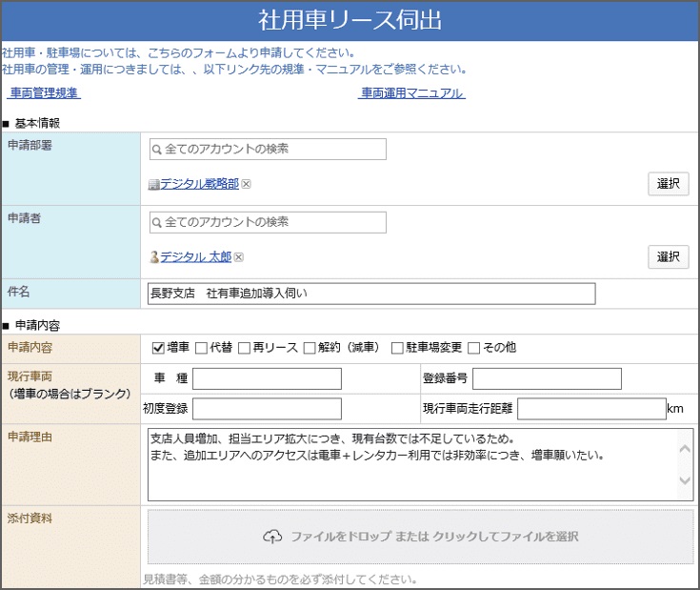Image resolution: width=700 pixels, height=590 pixels.
Task: Uncheck the 増車 checkbox
Action: (159, 348)
